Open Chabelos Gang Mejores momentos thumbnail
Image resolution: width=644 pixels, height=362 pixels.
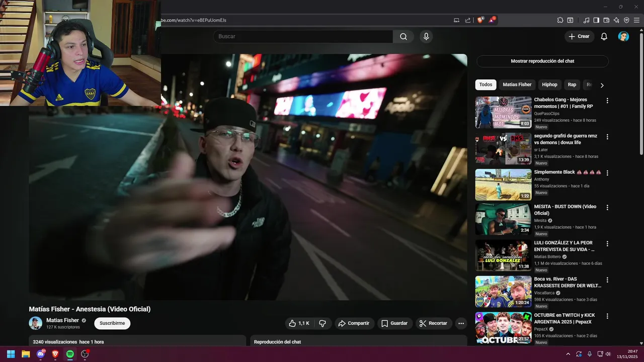pyautogui.click(x=503, y=113)
